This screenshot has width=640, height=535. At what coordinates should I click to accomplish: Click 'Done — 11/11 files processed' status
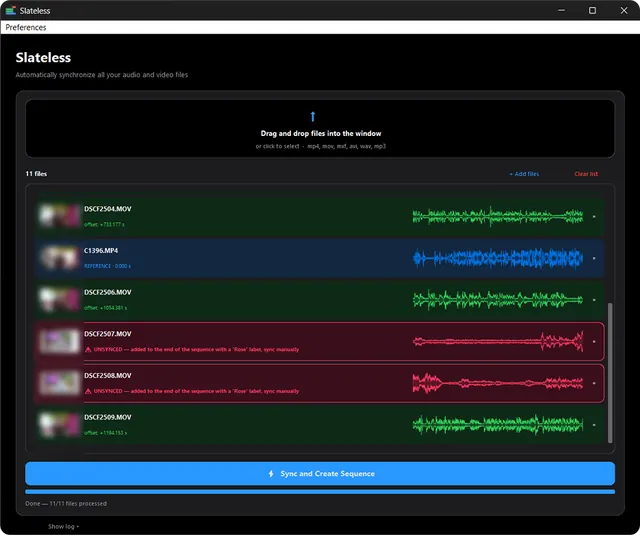(66, 504)
